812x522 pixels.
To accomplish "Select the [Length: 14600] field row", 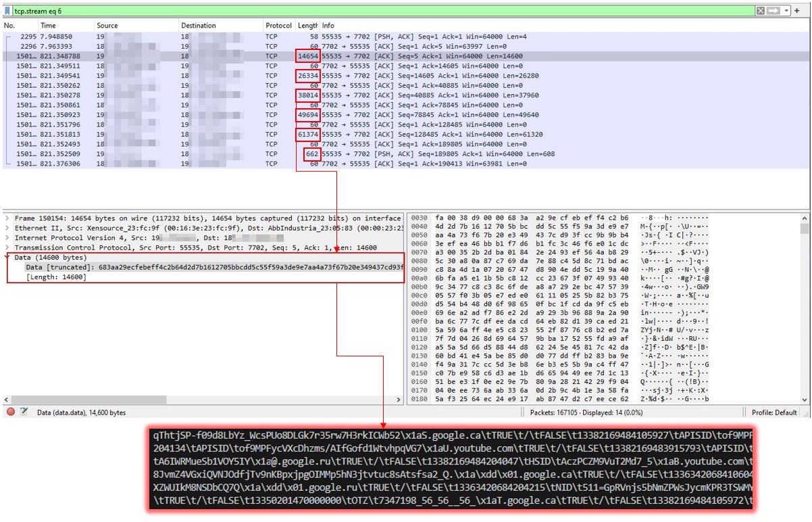I will 55,277.
